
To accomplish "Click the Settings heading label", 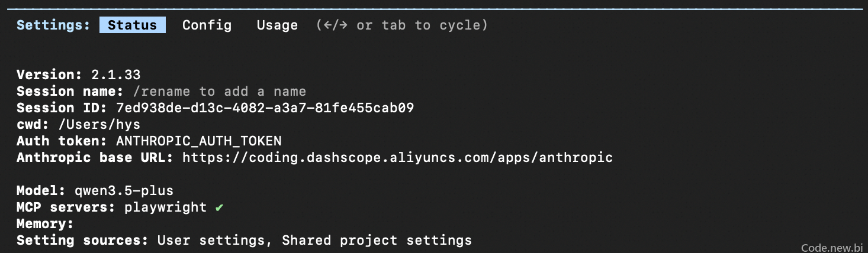I will pos(53,25).
